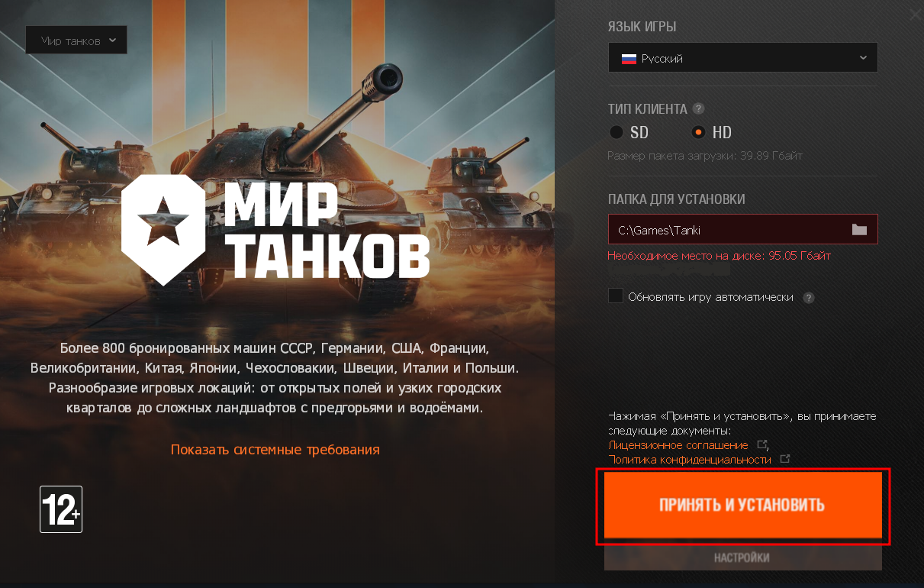924x588 pixels.
Task: Open Показать системные требования link
Action: [x=275, y=450]
